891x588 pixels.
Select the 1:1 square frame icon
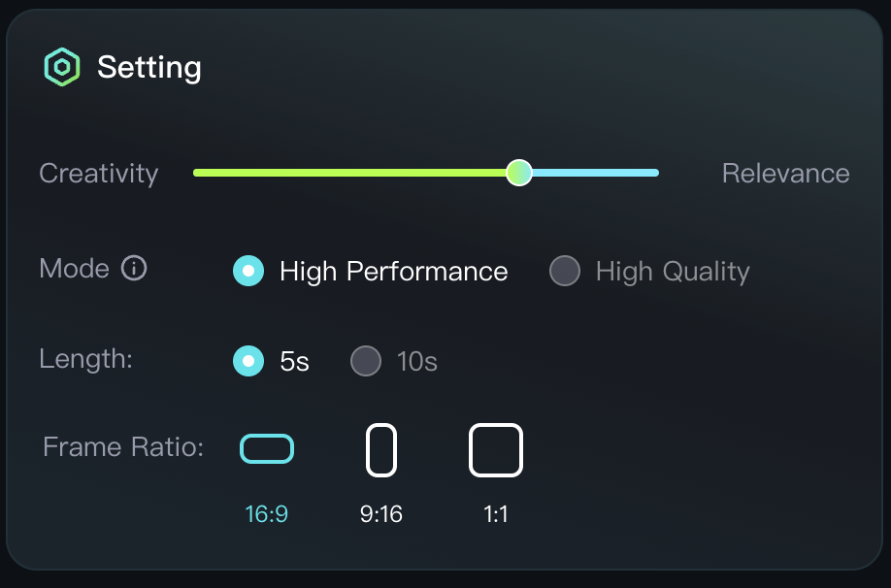coord(496,450)
